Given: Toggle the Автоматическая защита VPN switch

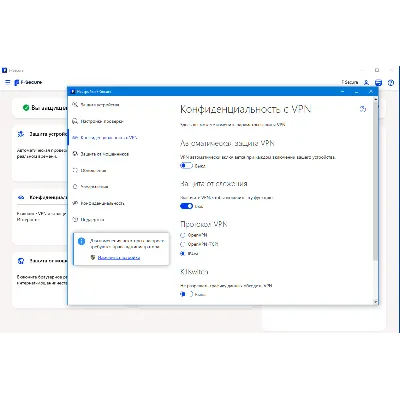Looking at the screenshot, I should click(186, 165).
